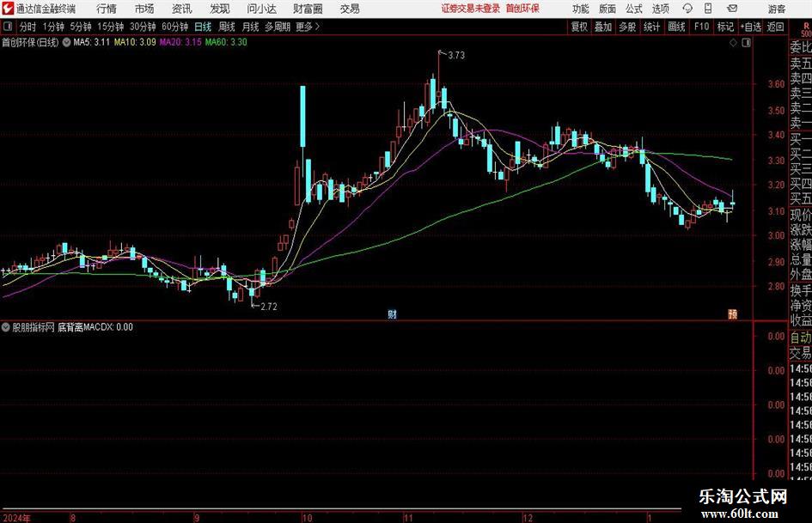Add stock with +自选 button

751,27
